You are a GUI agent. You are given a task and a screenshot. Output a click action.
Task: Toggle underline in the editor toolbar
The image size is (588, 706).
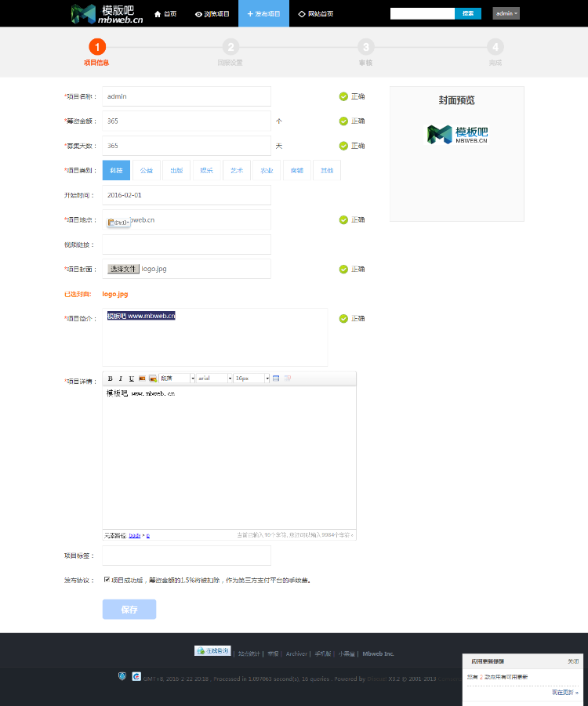131,378
